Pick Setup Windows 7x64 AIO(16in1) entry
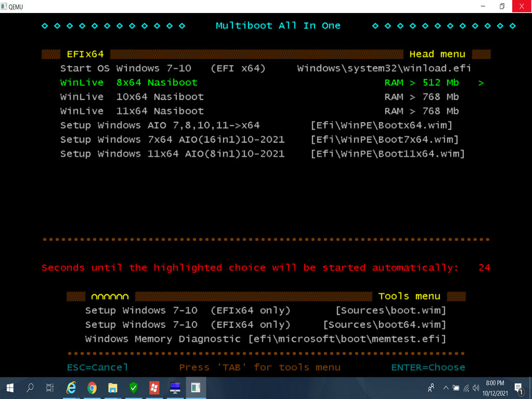 click(x=259, y=140)
